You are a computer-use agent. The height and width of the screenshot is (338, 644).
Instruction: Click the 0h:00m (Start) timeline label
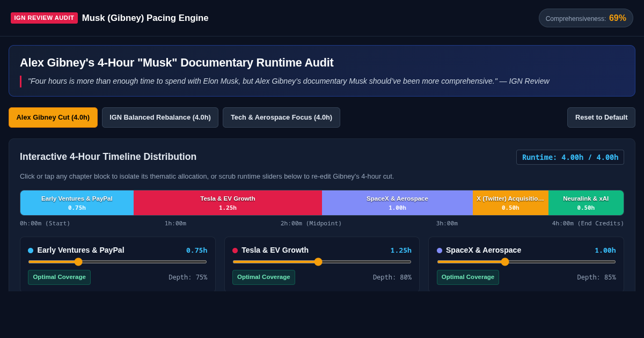coord(45,224)
